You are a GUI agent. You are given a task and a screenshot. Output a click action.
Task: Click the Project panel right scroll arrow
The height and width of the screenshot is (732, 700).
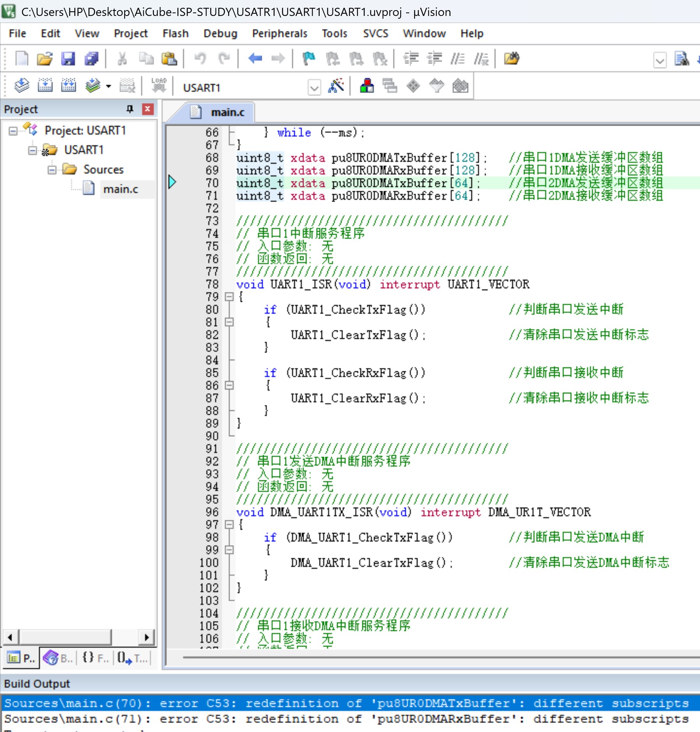click(x=147, y=637)
